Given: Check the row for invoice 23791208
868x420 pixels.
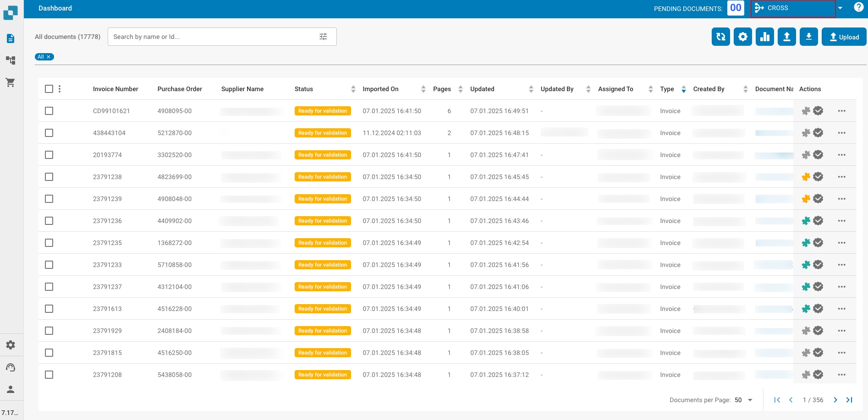Looking at the screenshot, I should click(49, 375).
